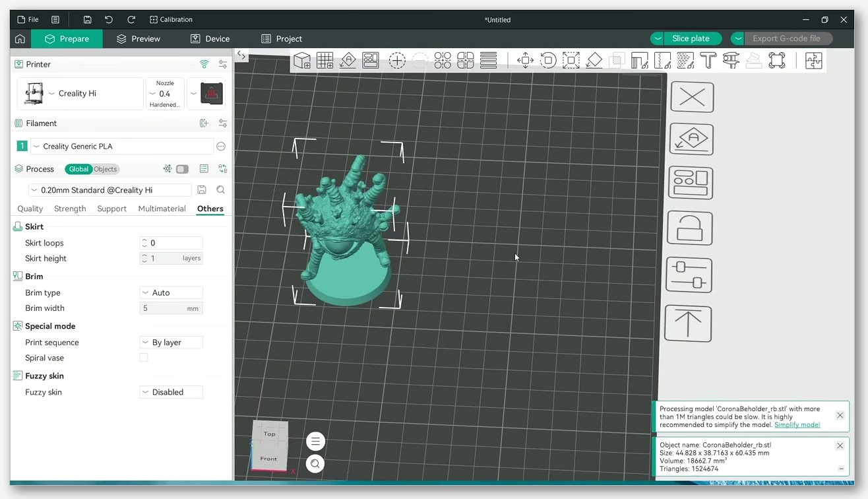Click the printer Wi-Fi connection icon
868x499 pixels.
pyautogui.click(x=204, y=64)
